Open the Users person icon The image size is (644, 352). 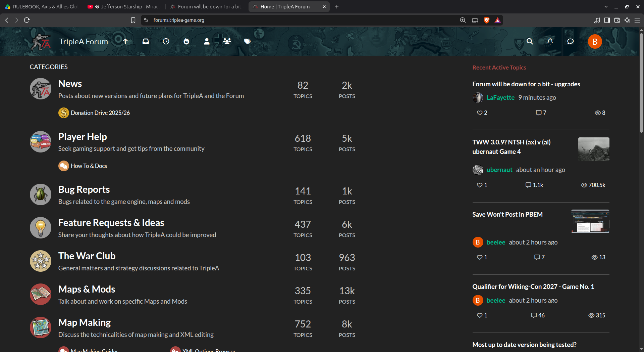pyautogui.click(x=207, y=41)
